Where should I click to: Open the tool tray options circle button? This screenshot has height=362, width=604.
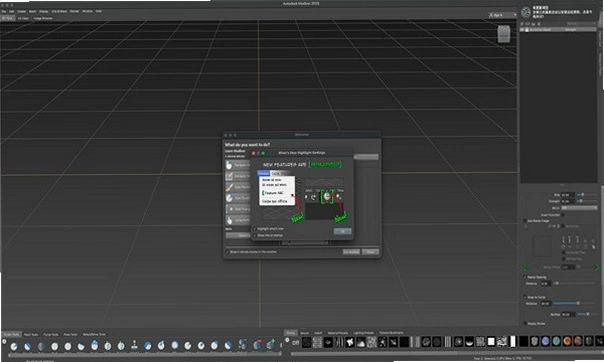click(x=4, y=341)
